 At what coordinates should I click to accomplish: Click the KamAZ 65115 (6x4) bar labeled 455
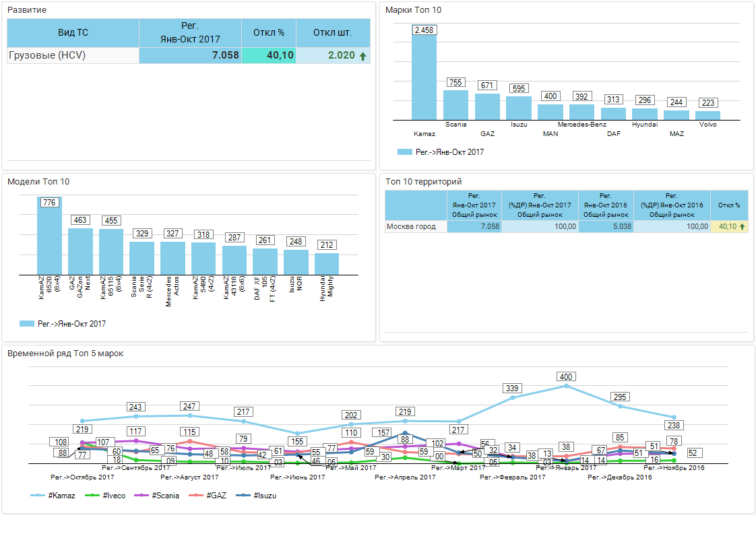click(x=111, y=252)
